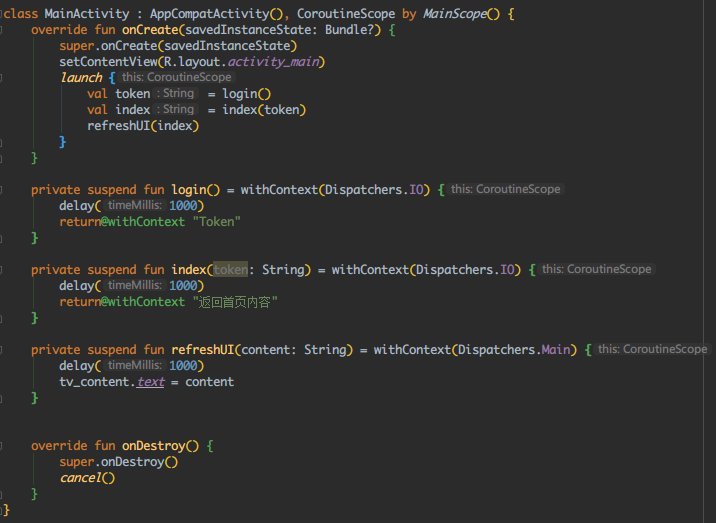
Task: Click 'AppCompatActivity()' in class header
Action: coord(216,14)
